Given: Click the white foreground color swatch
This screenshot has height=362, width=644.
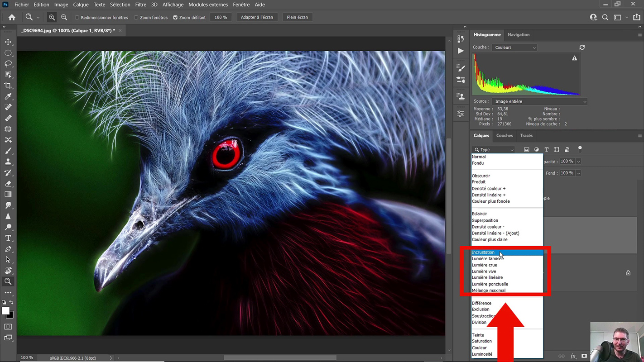Looking at the screenshot, I should 5,311.
